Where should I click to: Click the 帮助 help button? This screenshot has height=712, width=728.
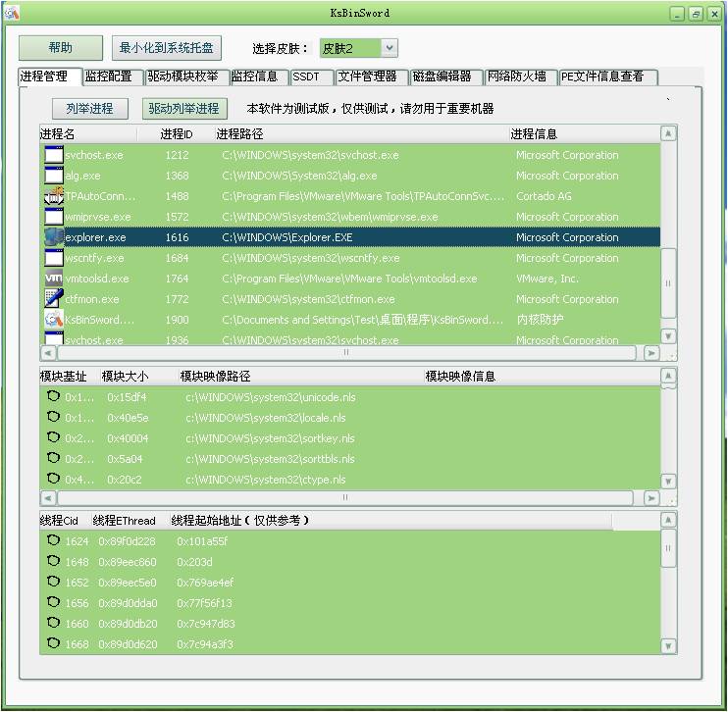point(61,48)
